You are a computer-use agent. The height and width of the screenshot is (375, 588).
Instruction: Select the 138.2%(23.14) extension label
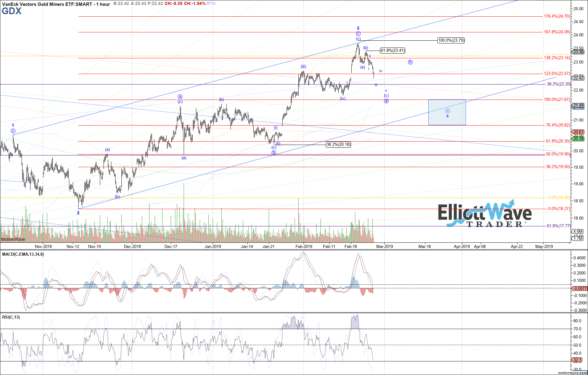tap(557, 58)
